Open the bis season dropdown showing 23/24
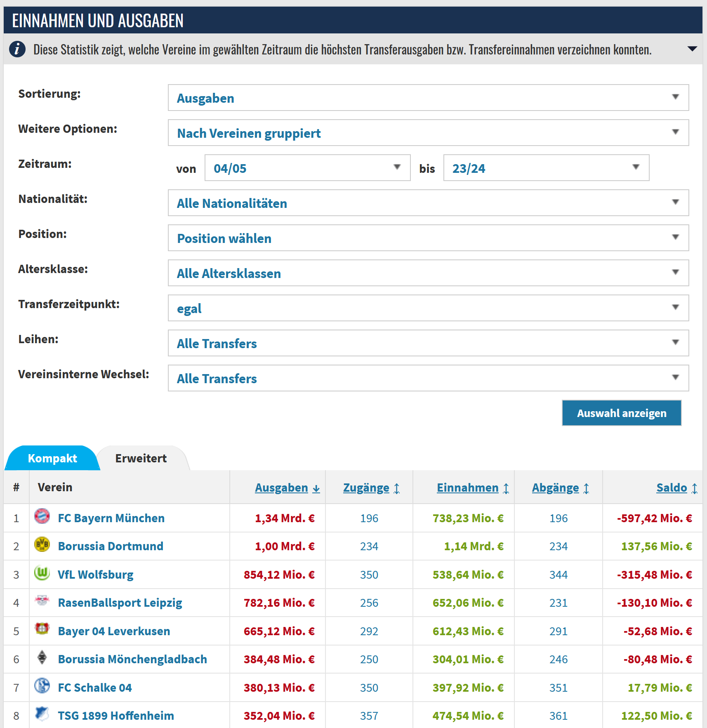Image resolution: width=707 pixels, height=728 pixels. coord(546,168)
